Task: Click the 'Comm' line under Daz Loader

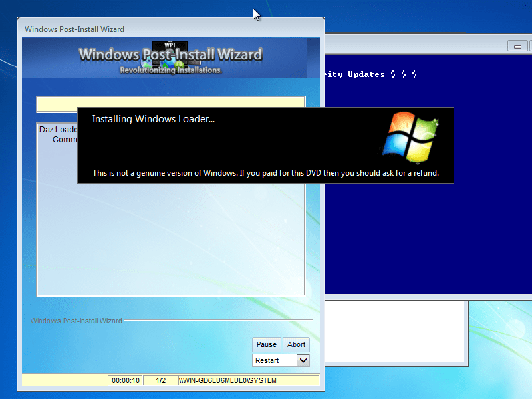Action: [65, 140]
